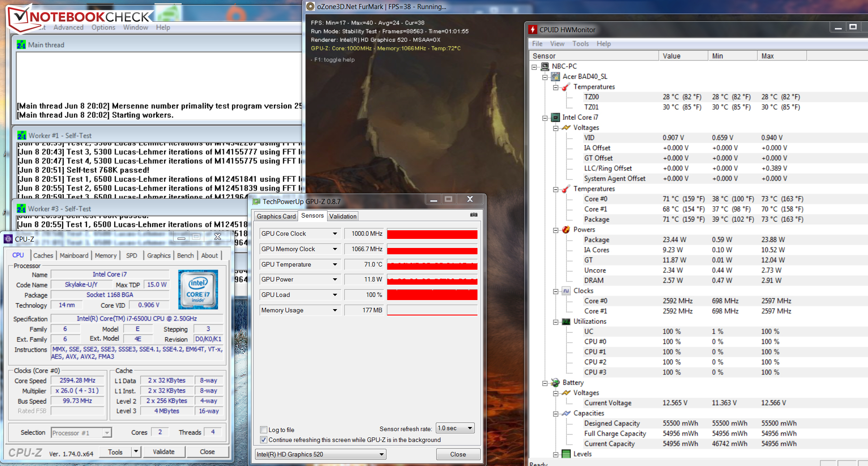868x466 pixels.
Task: Open the HWMonitor File menu
Action: [x=537, y=44]
